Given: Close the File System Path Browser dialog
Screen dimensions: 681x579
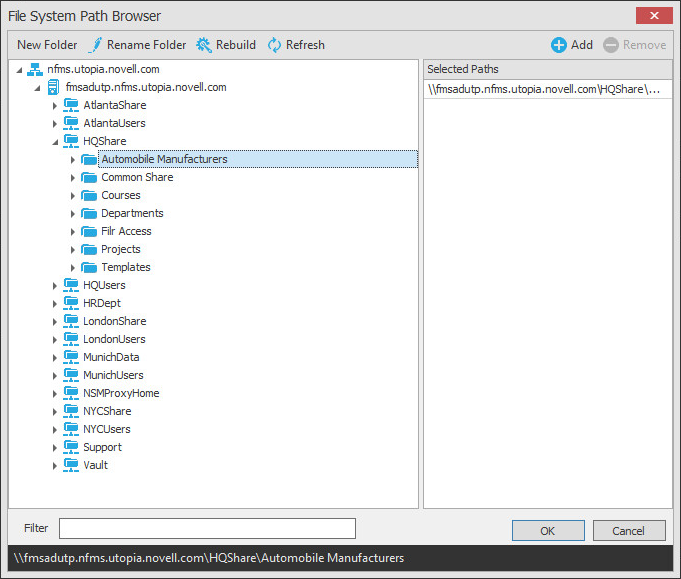Looking at the screenshot, I should [654, 16].
